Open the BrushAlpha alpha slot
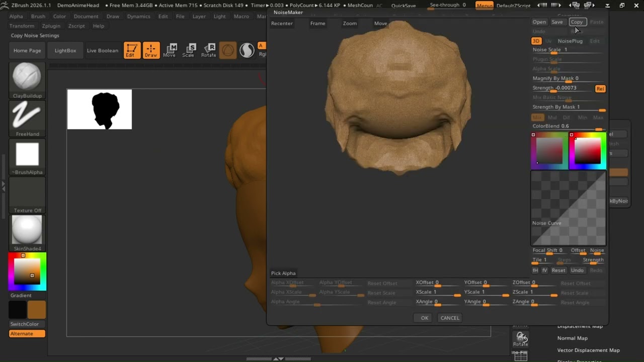The image size is (644, 362). coord(27,157)
